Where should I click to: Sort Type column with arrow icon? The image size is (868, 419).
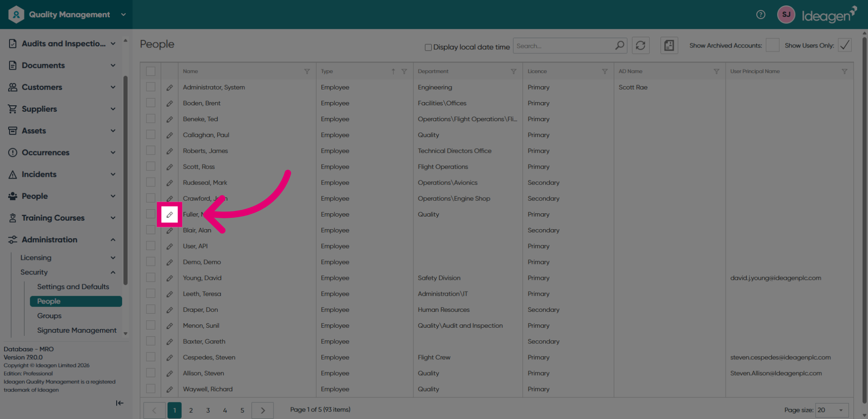point(393,71)
